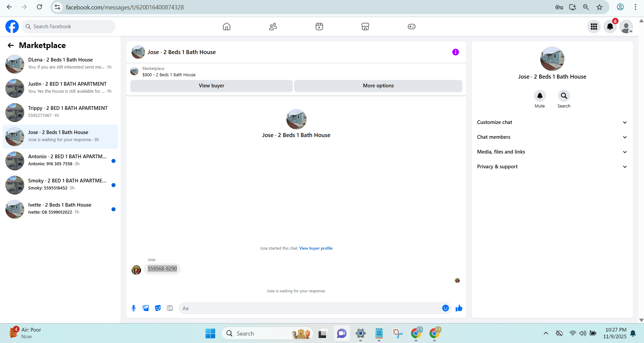Open the password manager key icon
644x343 pixels.
[x=559, y=7]
